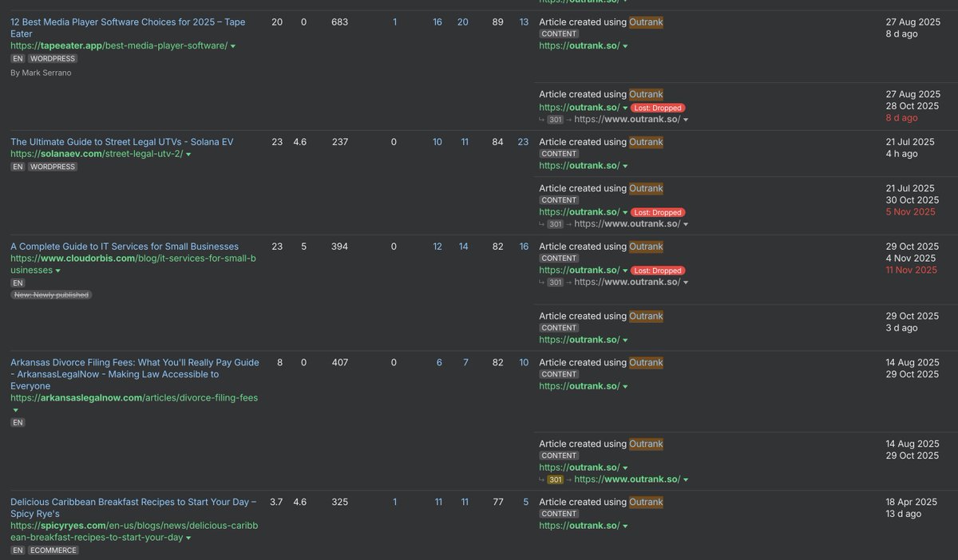Click the traffic value 394
Screen dimensions: 958x560
click(x=340, y=246)
